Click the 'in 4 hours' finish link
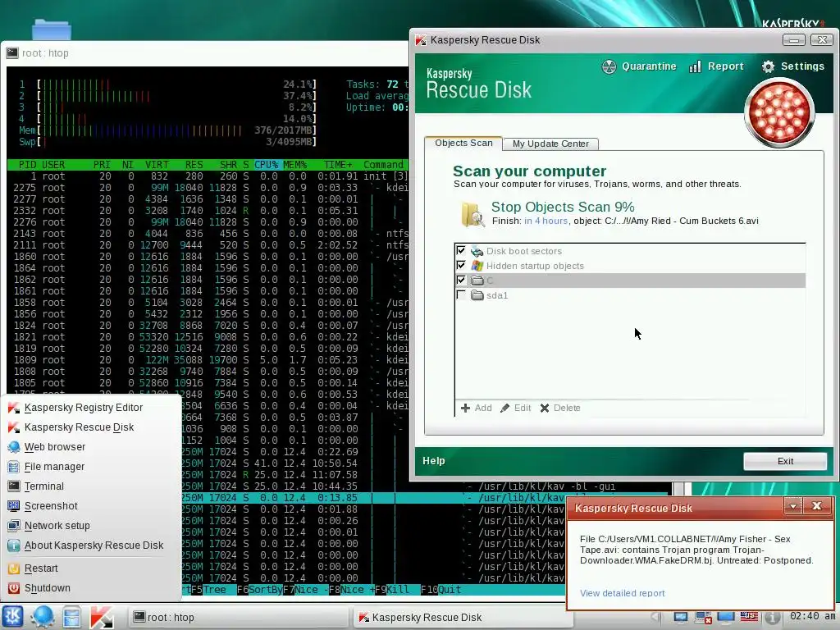This screenshot has height=630, width=840. click(x=546, y=221)
